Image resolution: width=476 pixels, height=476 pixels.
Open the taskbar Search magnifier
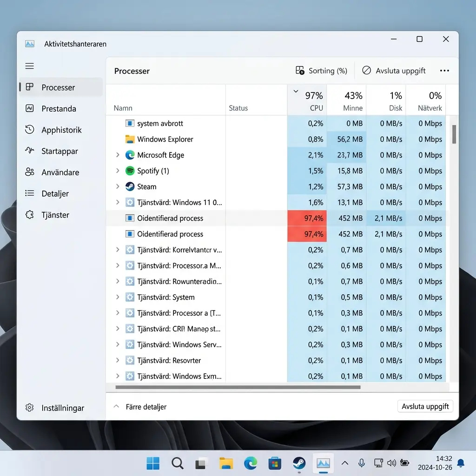pyautogui.click(x=177, y=463)
